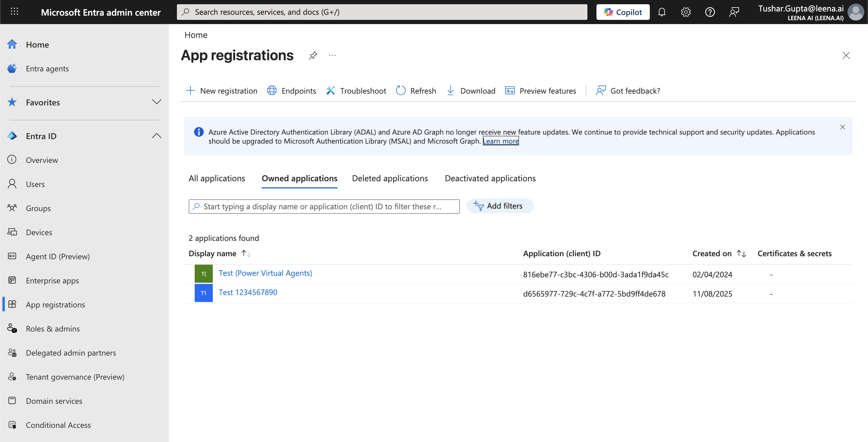Click the help question mark icon
The image size is (868, 442).
coord(710,12)
